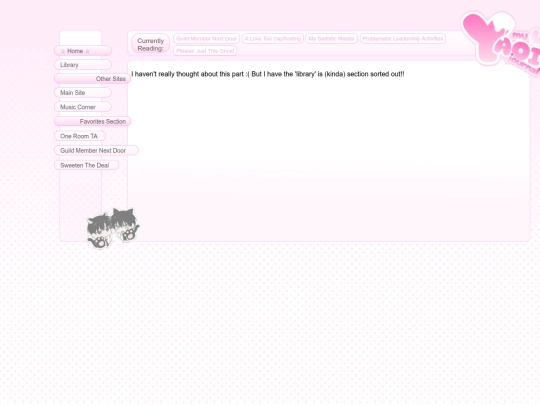The image size is (540, 405).
Task: Open Guild Member Next Door in sidebar favorites
Action: click(x=96, y=150)
